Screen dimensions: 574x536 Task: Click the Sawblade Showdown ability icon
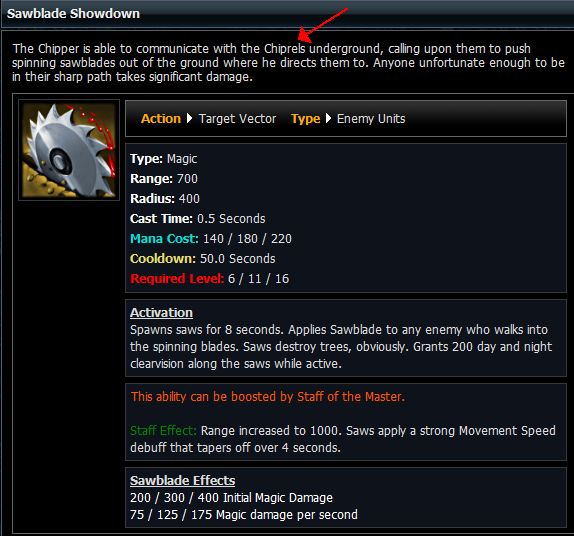click(69, 150)
